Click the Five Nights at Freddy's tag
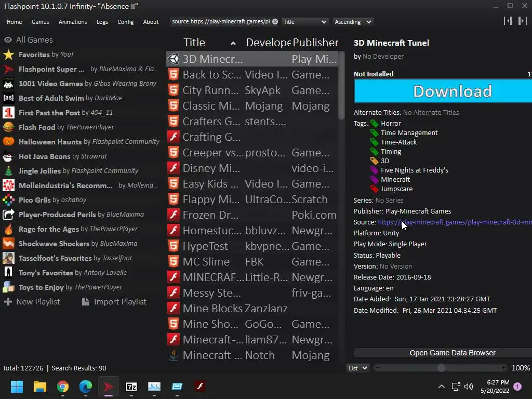532x399 pixels. pyautogui.click(x=414, y=170)
